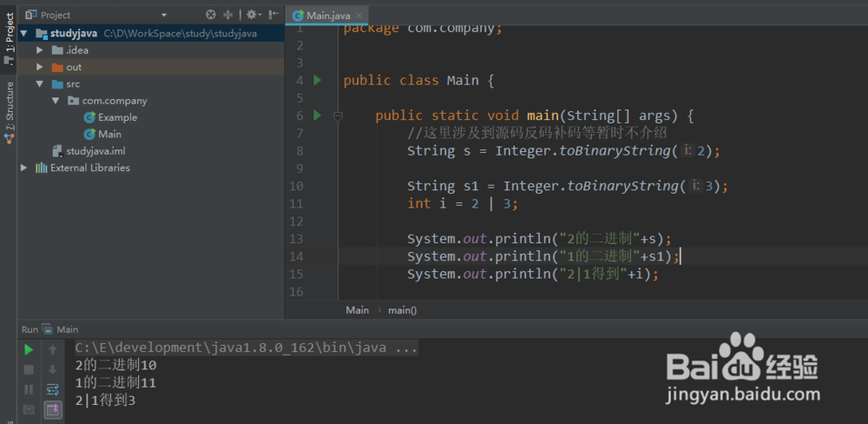Select the .idea folder row

(150, 50)
